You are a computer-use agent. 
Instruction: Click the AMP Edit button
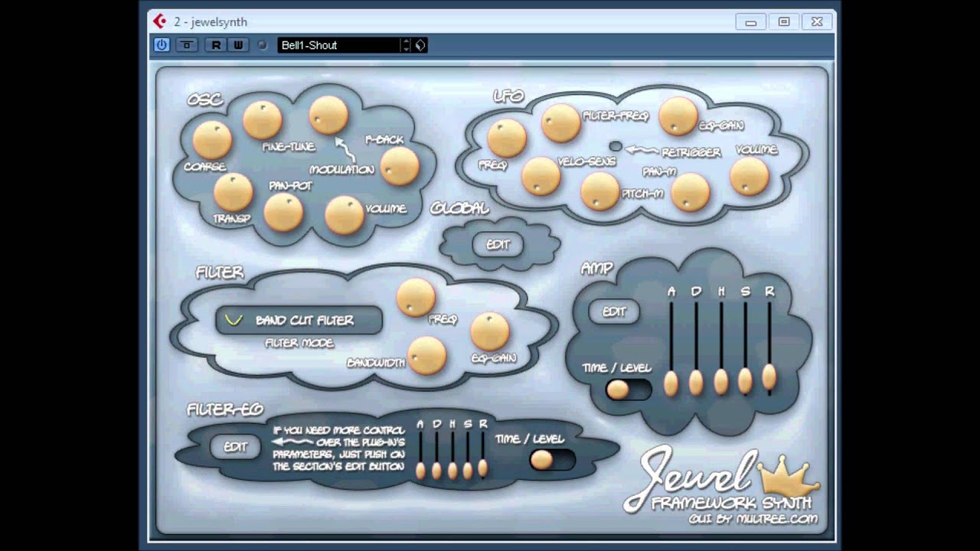click(614, 311)
